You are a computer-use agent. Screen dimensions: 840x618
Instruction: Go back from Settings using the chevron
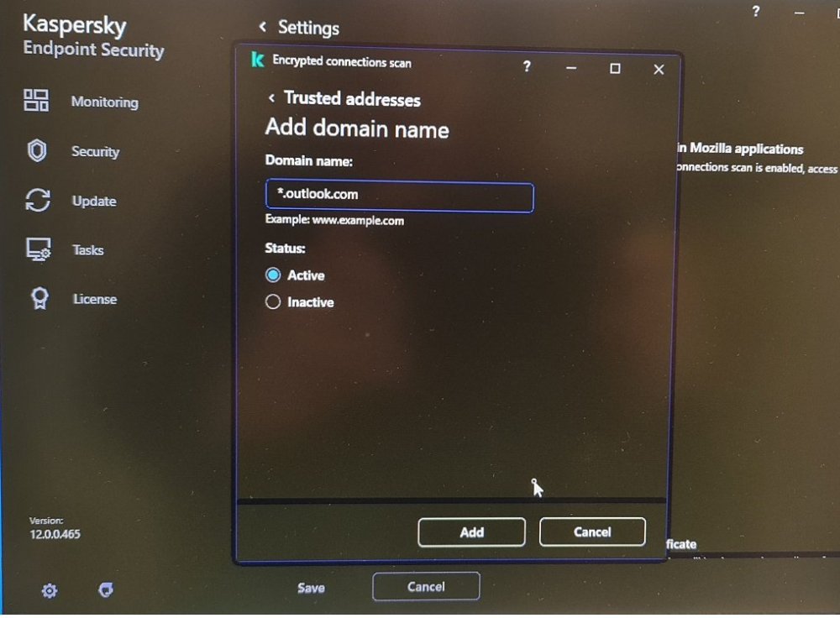(262, 26)
